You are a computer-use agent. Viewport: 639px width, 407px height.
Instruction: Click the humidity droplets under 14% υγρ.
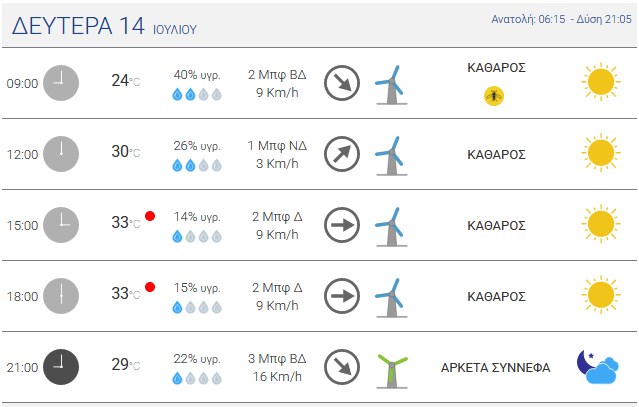click(x=197, y=236)
